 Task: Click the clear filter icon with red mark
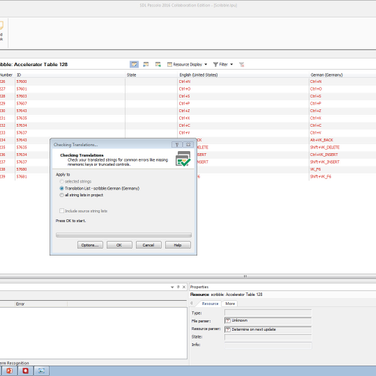click(242, 64)
